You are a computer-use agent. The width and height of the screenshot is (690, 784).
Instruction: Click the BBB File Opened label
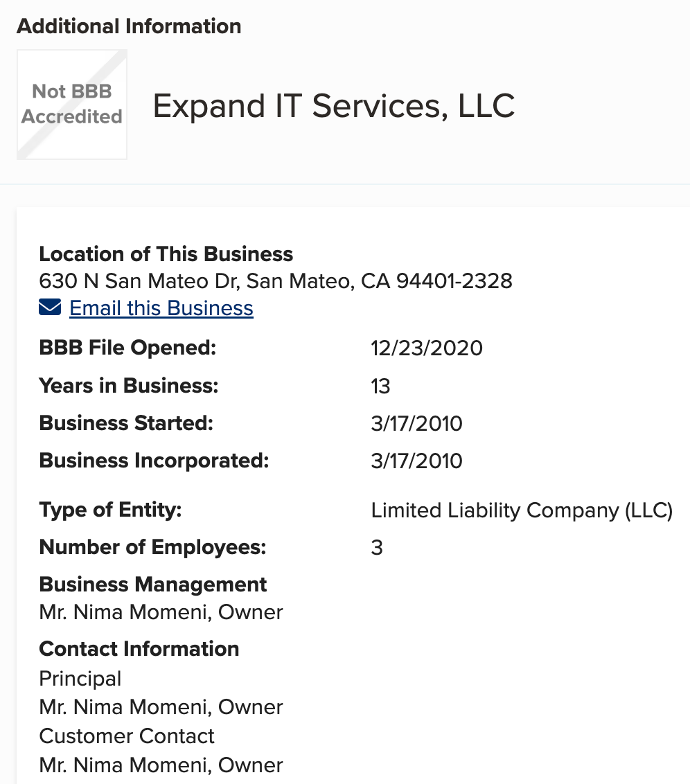click(x=127, y=348)
